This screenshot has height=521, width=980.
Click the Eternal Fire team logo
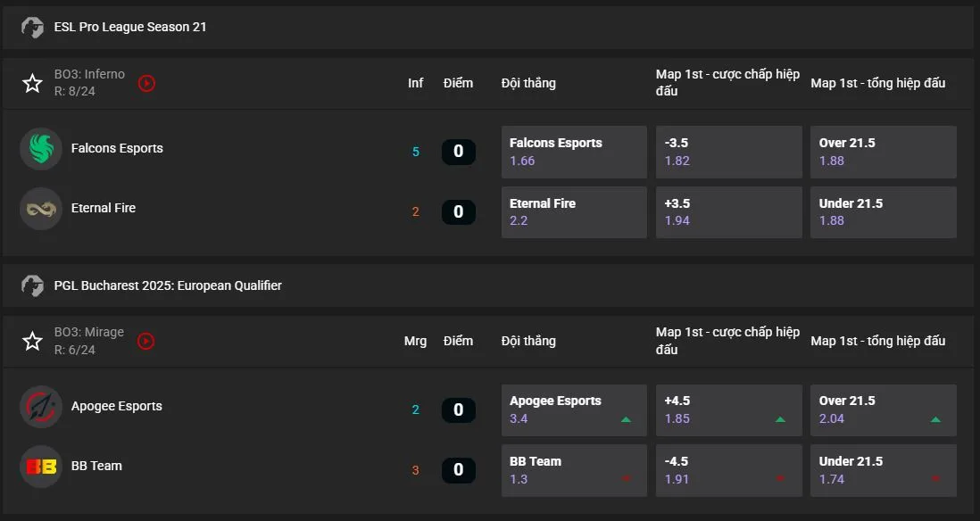click(x=41, y=208)
